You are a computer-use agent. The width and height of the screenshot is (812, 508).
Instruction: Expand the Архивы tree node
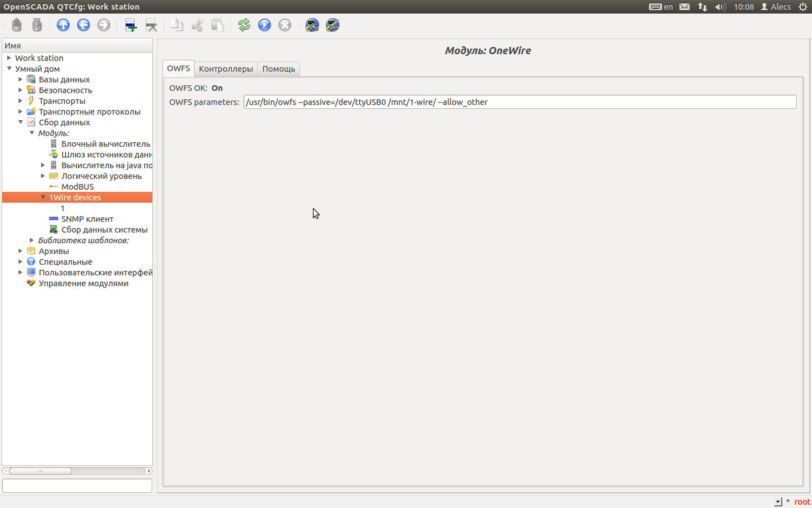(x=20, y=251)
